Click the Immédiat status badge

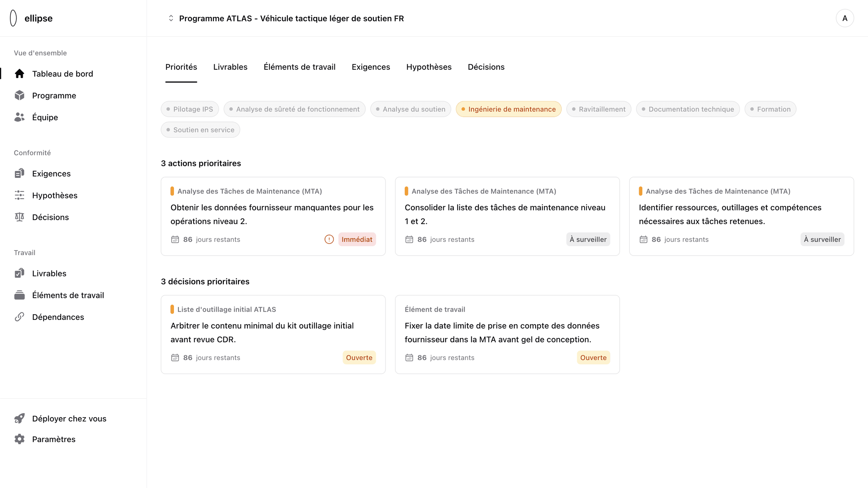357,239
